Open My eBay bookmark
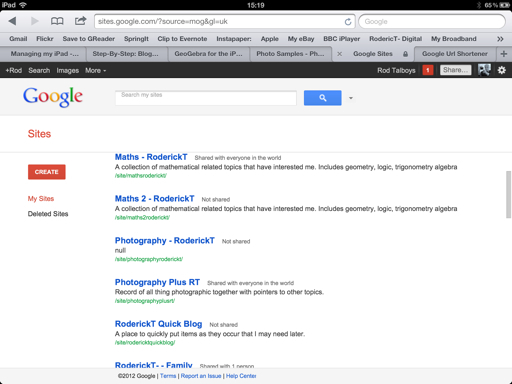Viewport: 512px width, 384px height. tap(301, 39)
